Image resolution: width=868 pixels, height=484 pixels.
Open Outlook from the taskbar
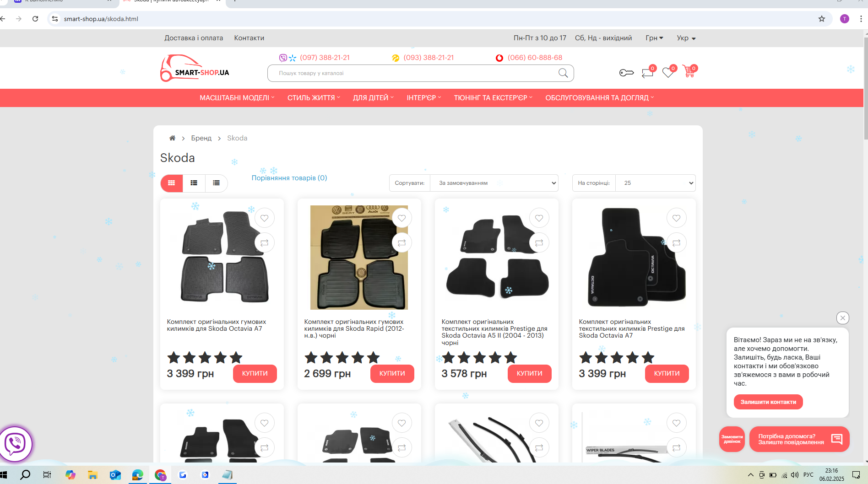tap(115, 475)
